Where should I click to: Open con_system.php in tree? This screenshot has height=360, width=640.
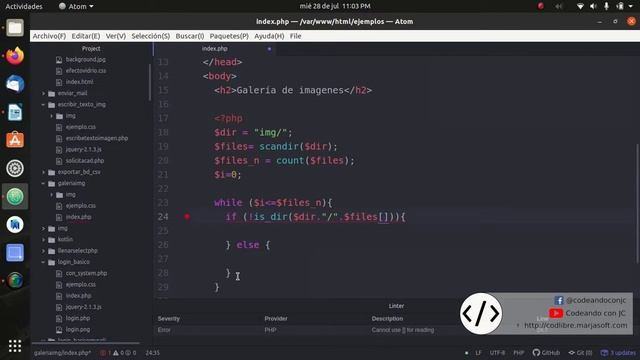coord(86,273)
